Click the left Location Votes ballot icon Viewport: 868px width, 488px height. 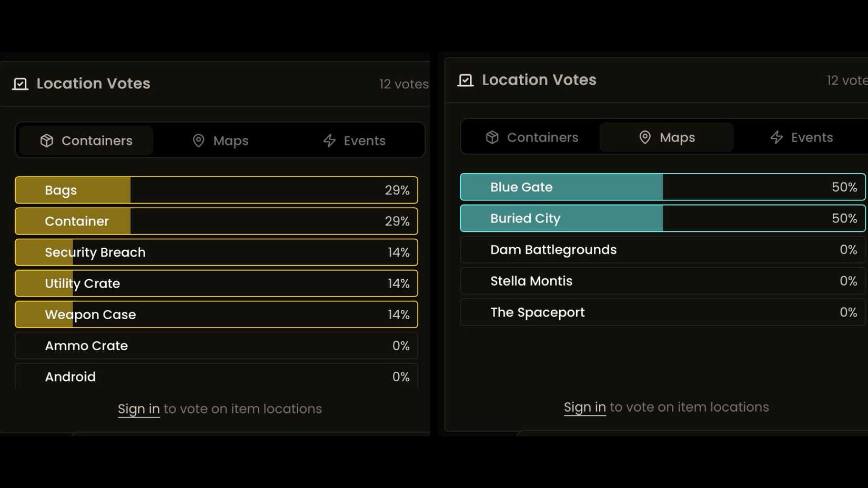[x=20, y=84]
